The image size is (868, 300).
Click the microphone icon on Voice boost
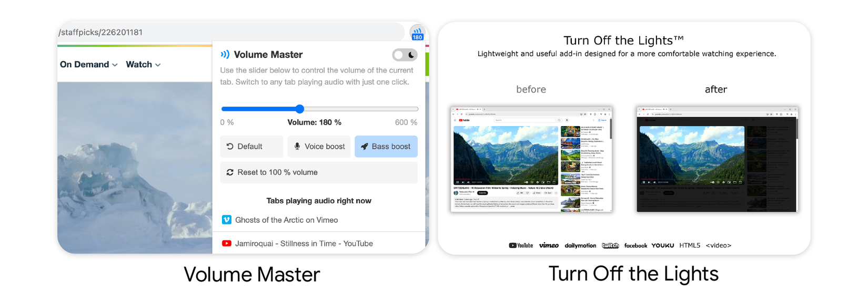coord(297,147)
